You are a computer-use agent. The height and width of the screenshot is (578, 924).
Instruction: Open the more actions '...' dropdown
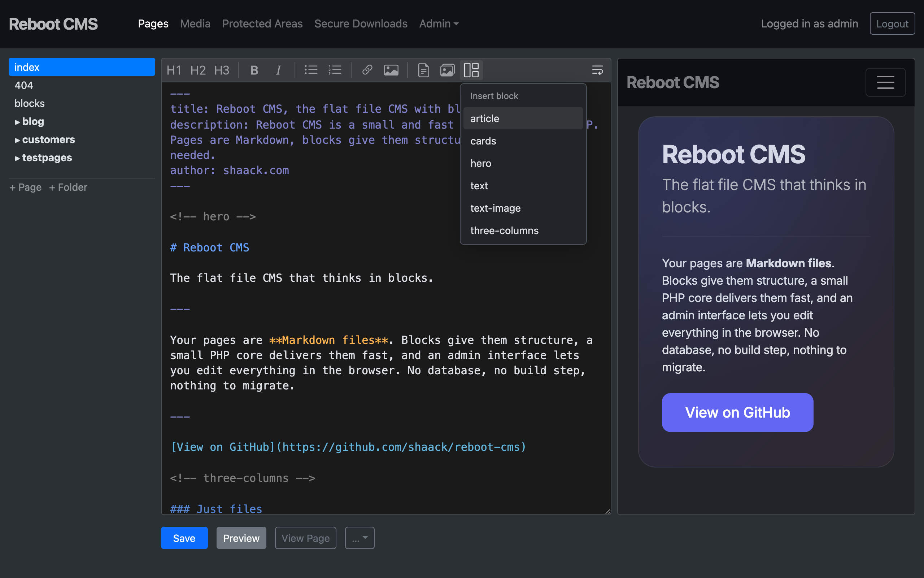[x=359, y=538]
